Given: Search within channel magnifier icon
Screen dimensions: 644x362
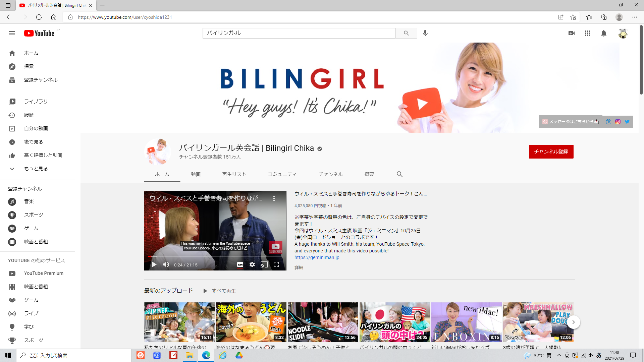Looking at the screenshot, I should (x=399, y=174).
